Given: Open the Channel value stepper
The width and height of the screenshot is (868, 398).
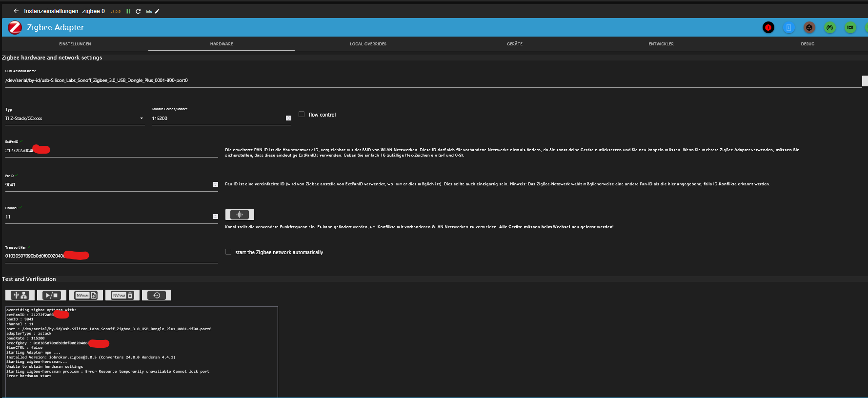Looking at the screenshot, I should pyautogui.click(x=215, y=217).
